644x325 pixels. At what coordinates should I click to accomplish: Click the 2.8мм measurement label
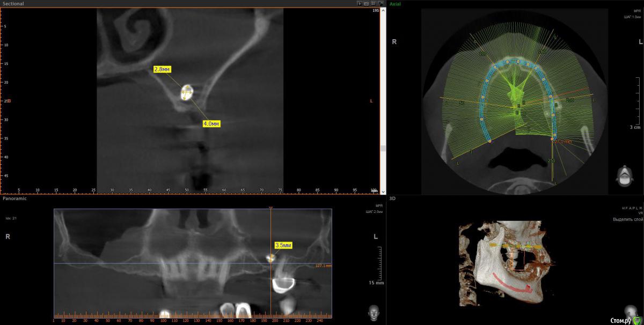tap(162, 69)
